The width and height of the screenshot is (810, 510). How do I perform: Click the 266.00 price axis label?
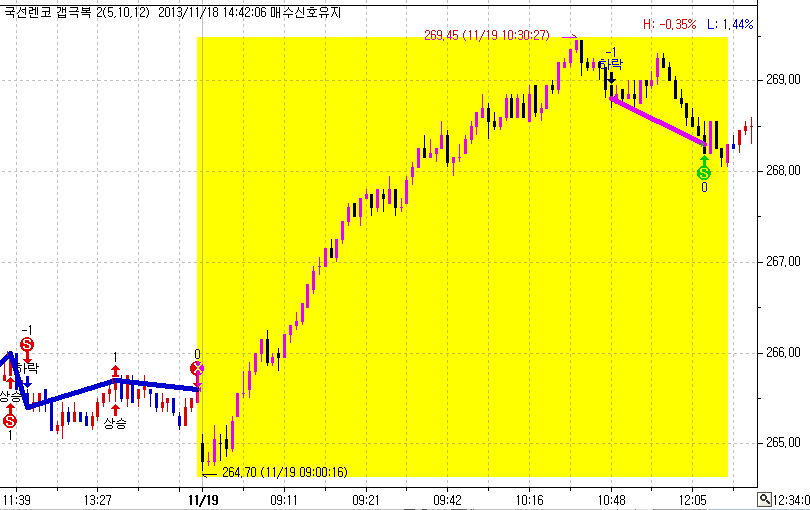pos(783,352)
